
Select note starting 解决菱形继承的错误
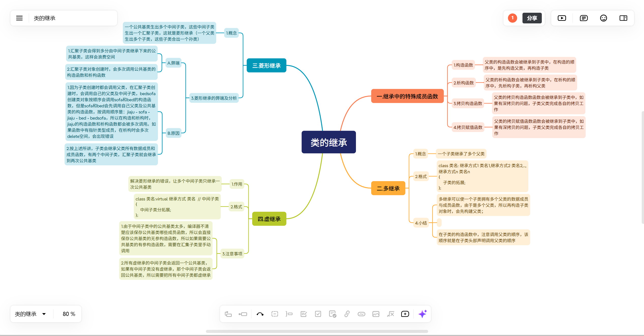pyautogui.click(x=175, y=184)
